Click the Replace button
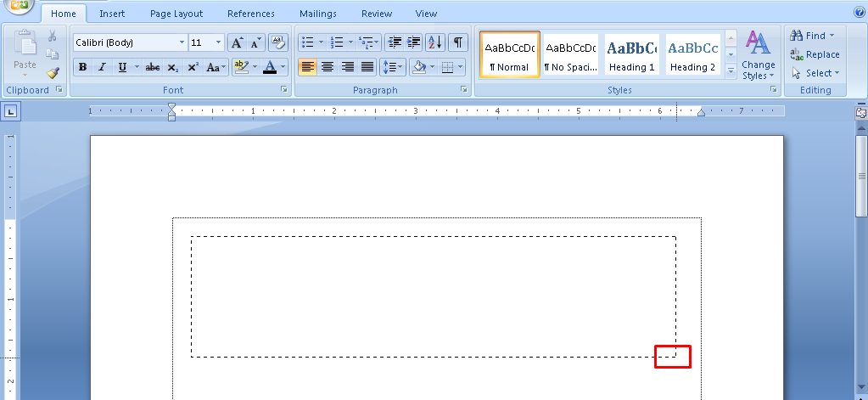Screen dimensions: 868x400 click(815, 54)
